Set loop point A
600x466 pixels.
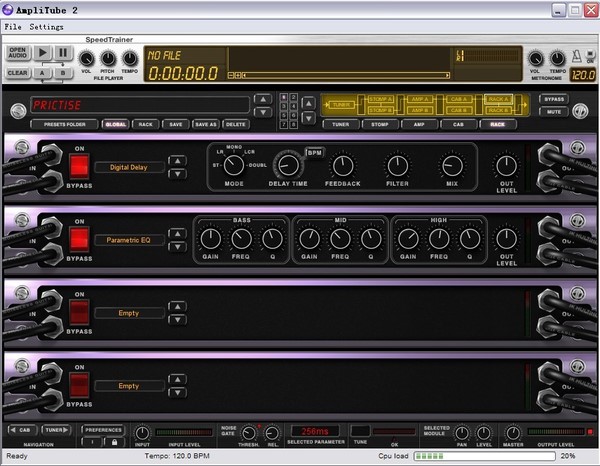(42, 73)
